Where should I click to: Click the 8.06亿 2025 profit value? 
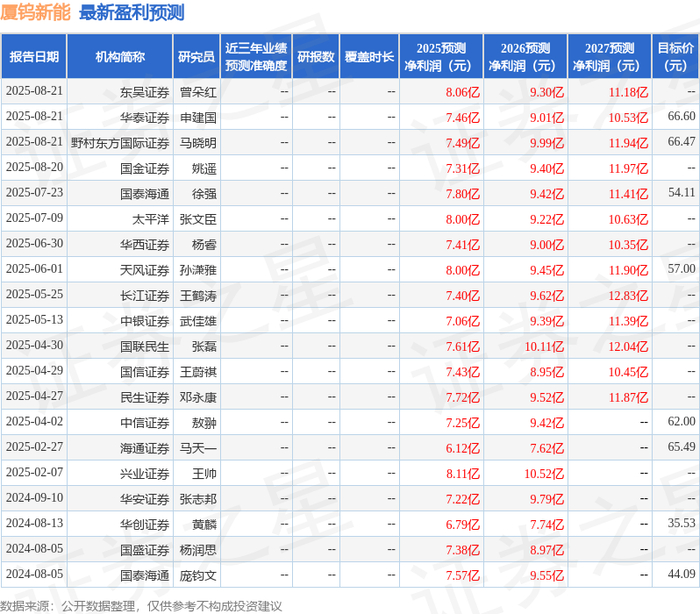click(462, 92)
